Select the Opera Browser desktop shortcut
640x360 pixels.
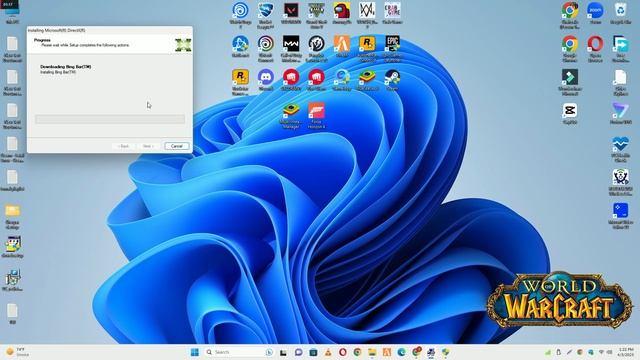(x=596, y=47)
